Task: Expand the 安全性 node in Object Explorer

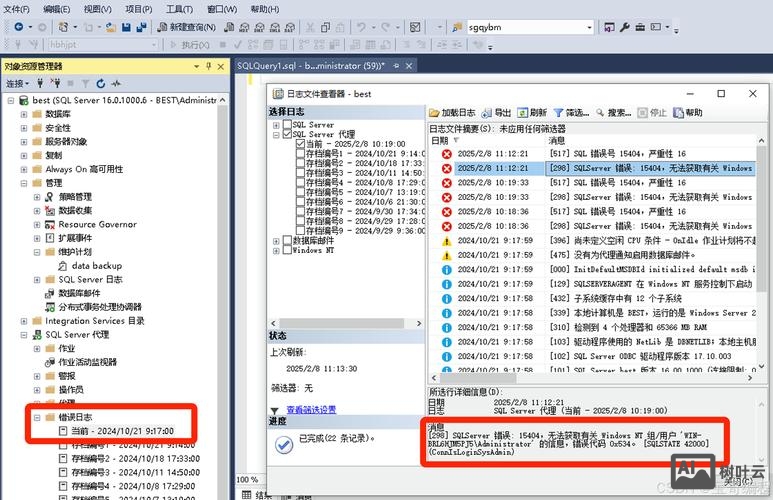Action: (x=24, y=128)
